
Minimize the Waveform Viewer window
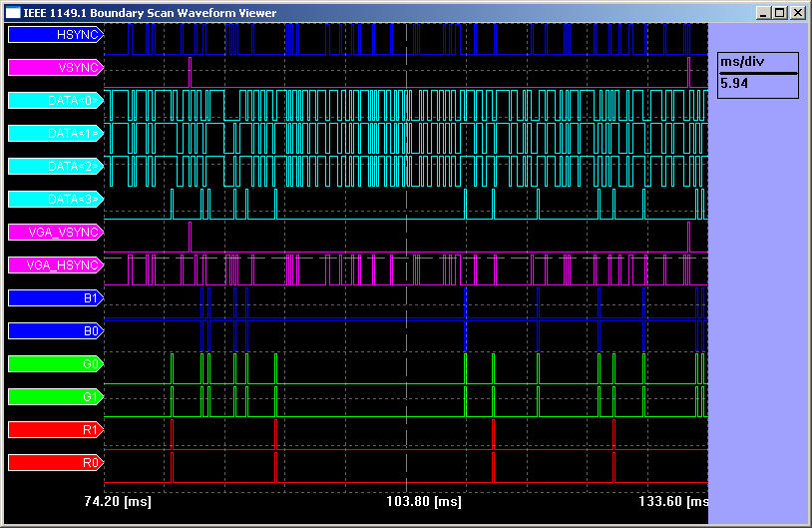click(x=765, y=13)
